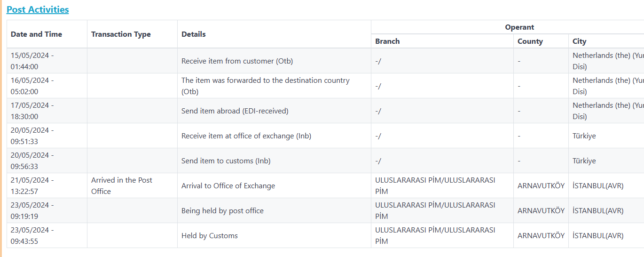The image size is (644, 257).
Task: Click the Details column header
Action: click(x=194, y=34)
